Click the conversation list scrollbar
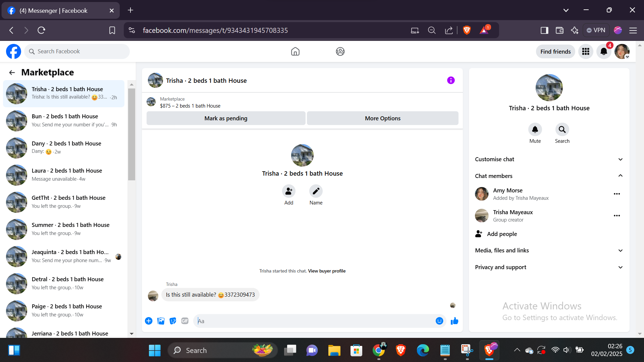The image size is (644, 362). point(131,134)
